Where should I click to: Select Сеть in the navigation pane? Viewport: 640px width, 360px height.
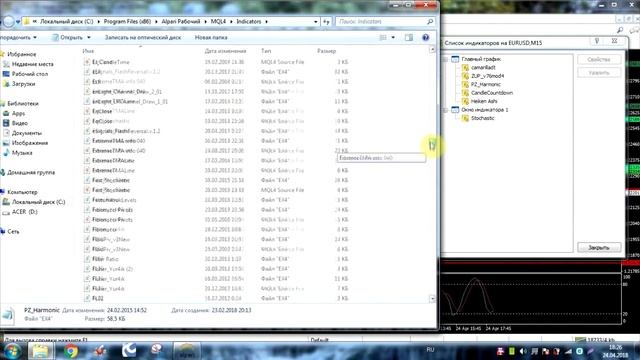click(13, 231)
